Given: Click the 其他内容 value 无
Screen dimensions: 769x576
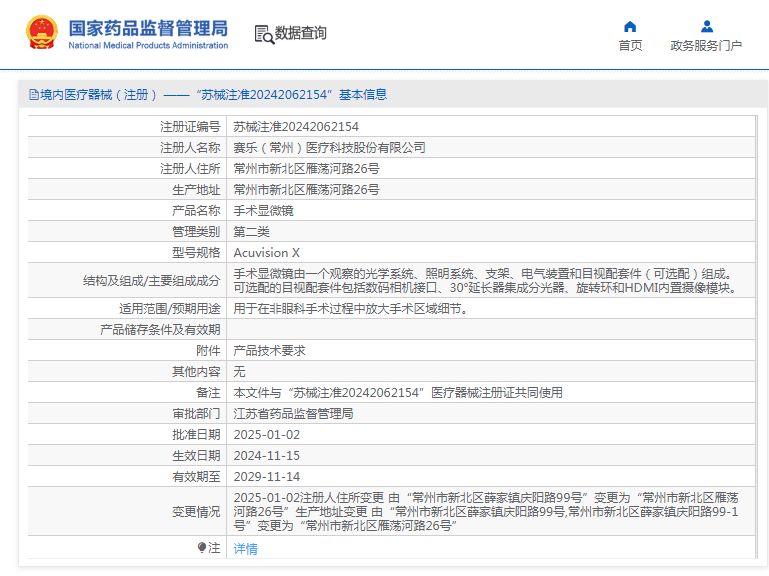Looking at the screenshot, I should pos(239,372).
